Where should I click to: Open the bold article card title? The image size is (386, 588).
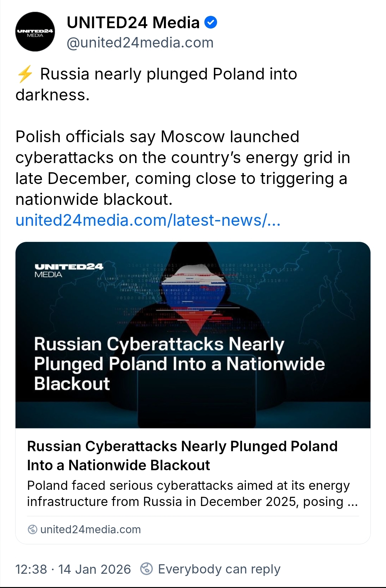coord(182,455)
